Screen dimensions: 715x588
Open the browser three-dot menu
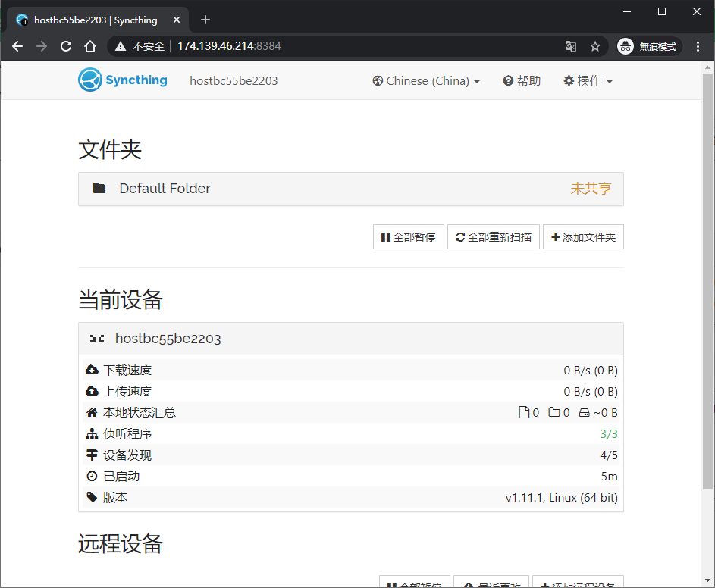698,46
